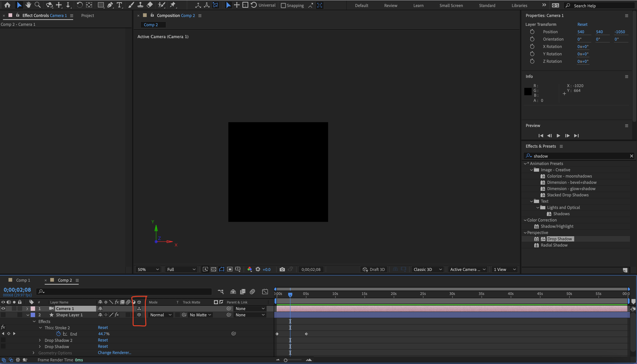Select the Pen tool in the toolbar

coord(110,5)
